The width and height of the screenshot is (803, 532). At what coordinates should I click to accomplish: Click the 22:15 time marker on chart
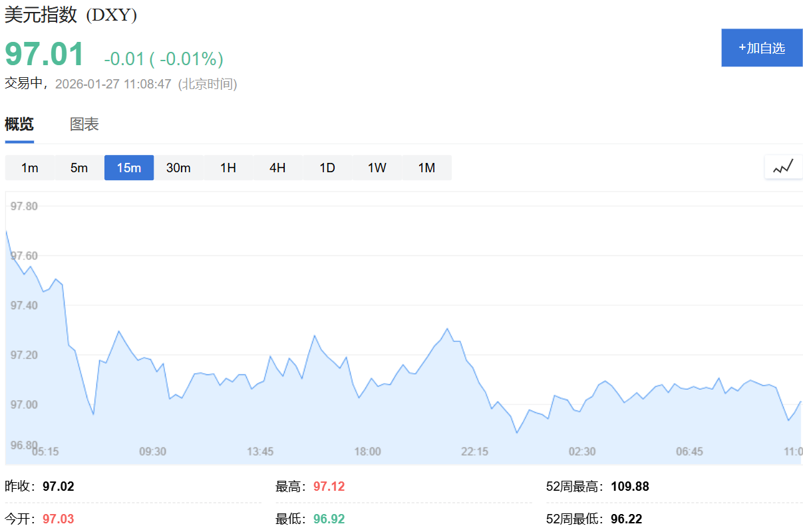point(474,452)
